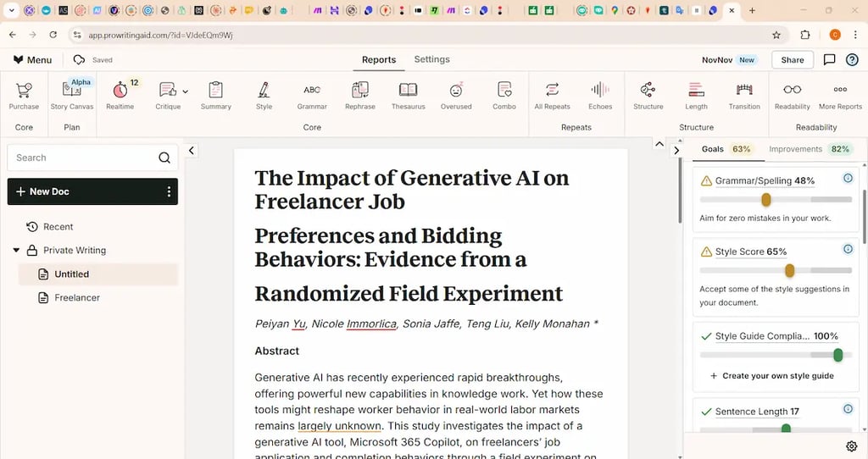Bookmark this page with star icon
Screen dimensions: 868x459
776,35
